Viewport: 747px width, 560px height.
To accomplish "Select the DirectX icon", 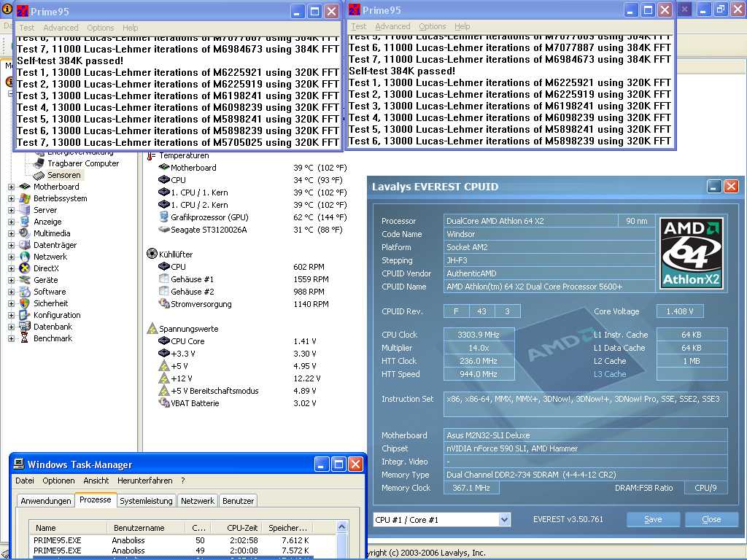I will 25,268.
